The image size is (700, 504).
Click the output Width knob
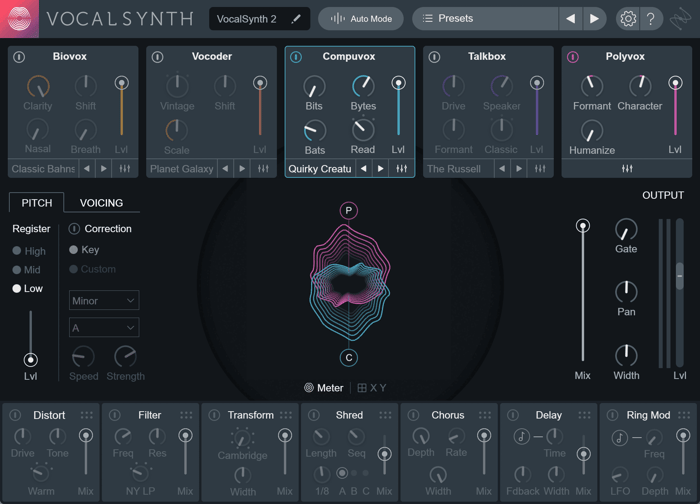[626, 355]
